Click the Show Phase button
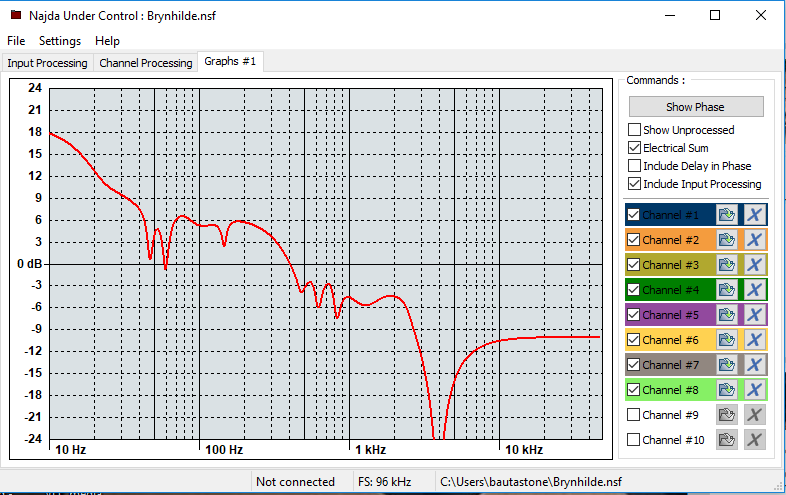786x495 pixels. coord(695,107)
